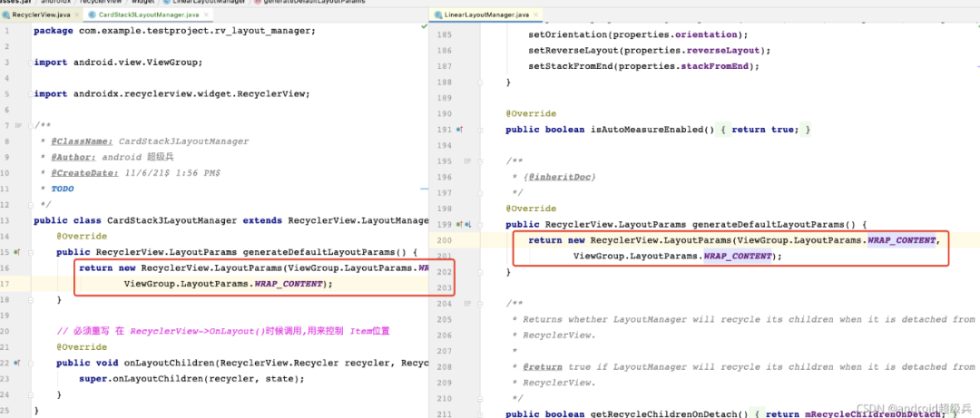
Task: Toggle rendered doc icon at line 204
Action: pos(467,304)
